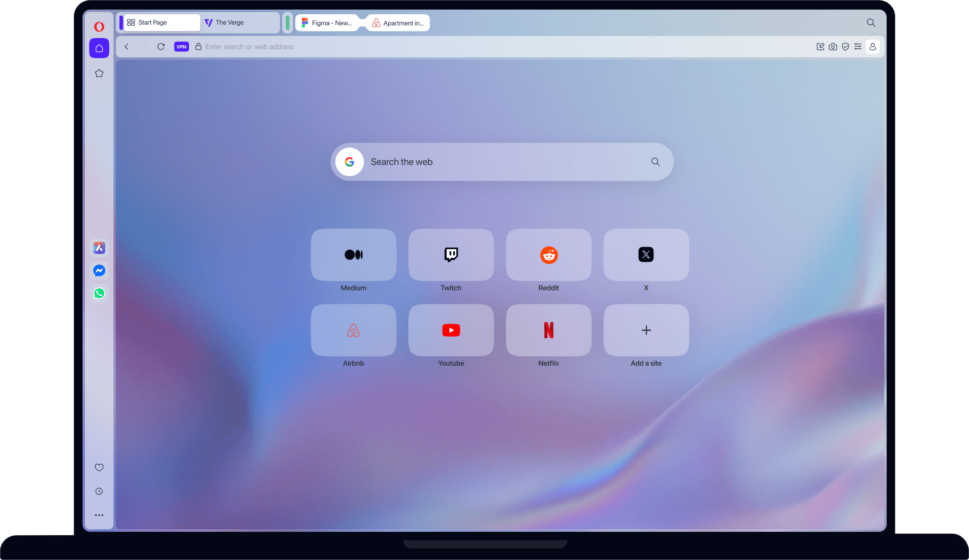
Task: Click the Add a site tile
Action: click(646, 330)
